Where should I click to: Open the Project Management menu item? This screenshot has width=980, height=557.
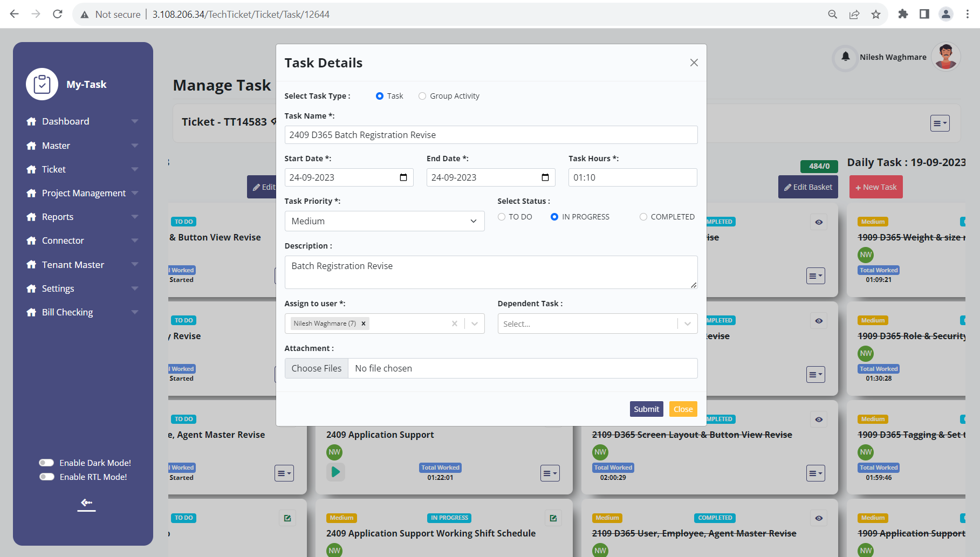pyautogui.click(x=84, y=193)
